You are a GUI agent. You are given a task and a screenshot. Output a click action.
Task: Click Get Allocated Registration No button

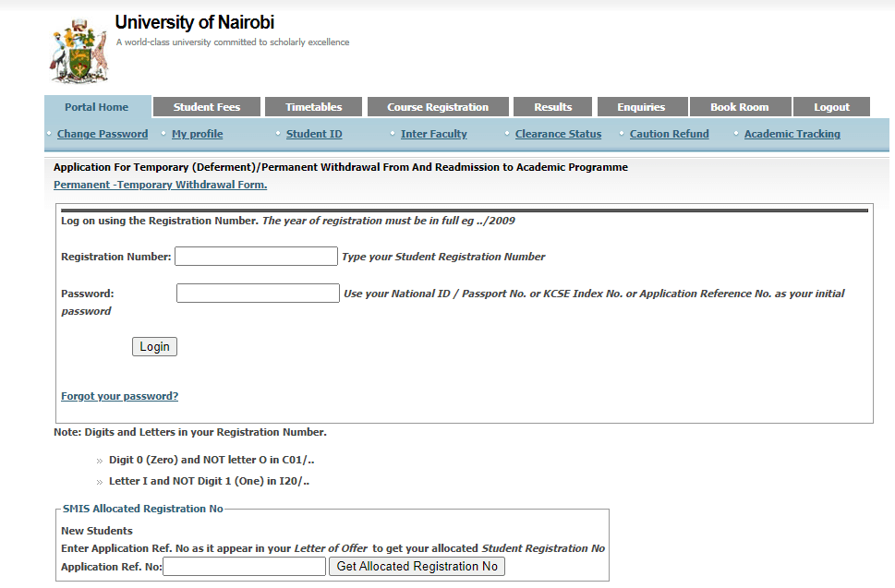pyautogui.click(x=417, y=567)
